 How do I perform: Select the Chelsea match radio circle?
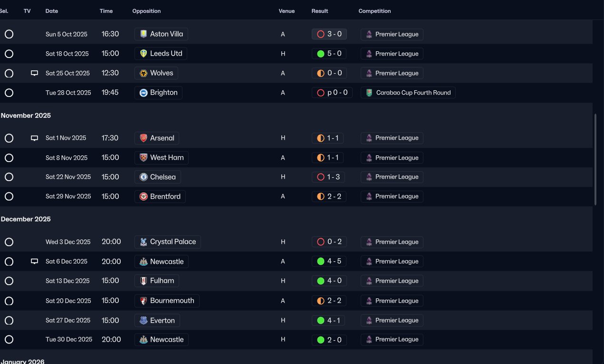coord(9,177)
